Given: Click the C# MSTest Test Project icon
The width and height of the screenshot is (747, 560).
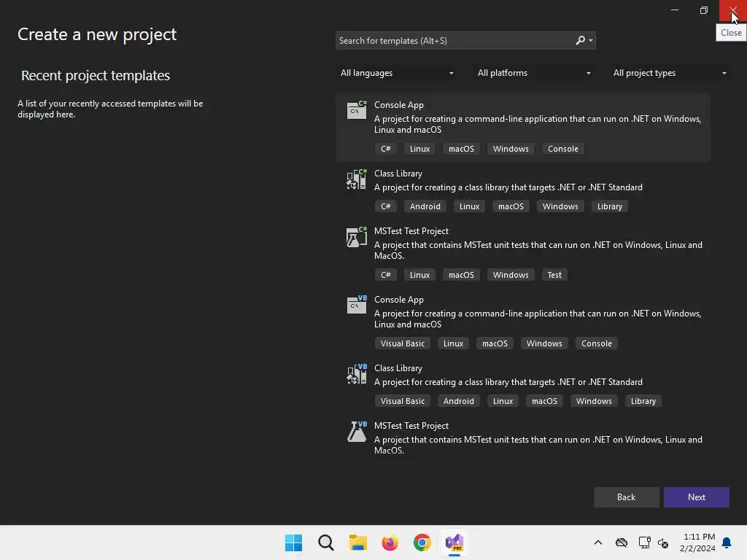Looking at the screenshot, I should 356,237.
